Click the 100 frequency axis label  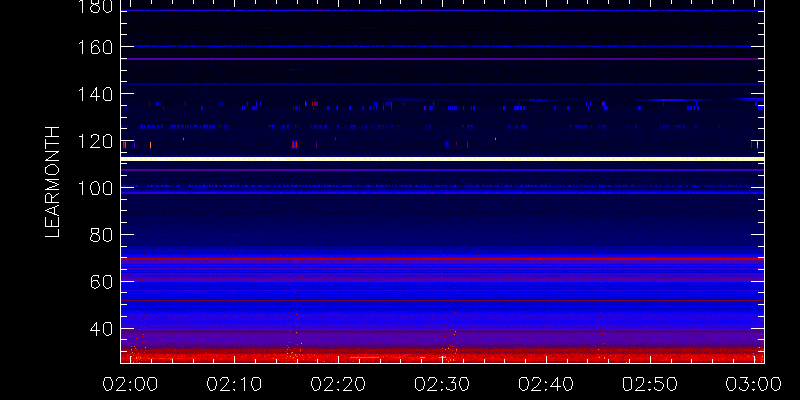point(95,188)
